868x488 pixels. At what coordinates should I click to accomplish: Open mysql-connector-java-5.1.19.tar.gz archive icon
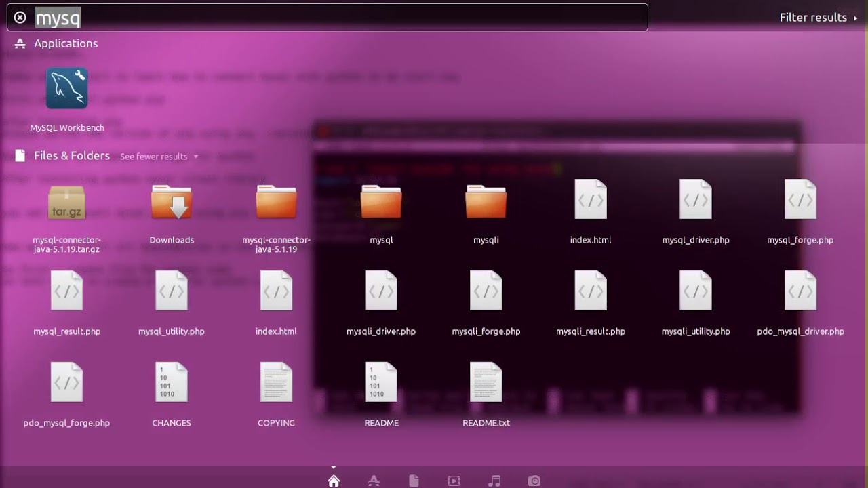tap(66, 203)
